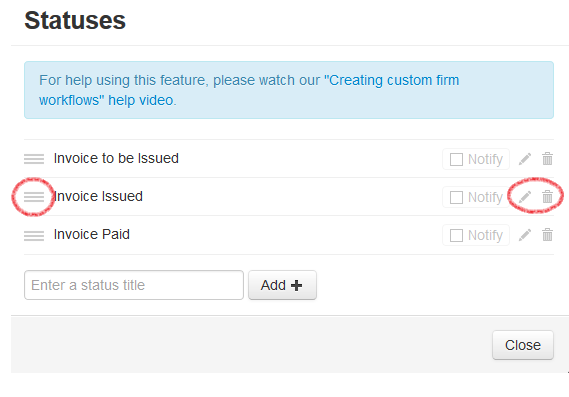Enable Notify for Invoice to be Issued
The height and width of the screenshot is (397, 569).
(456, 159)
